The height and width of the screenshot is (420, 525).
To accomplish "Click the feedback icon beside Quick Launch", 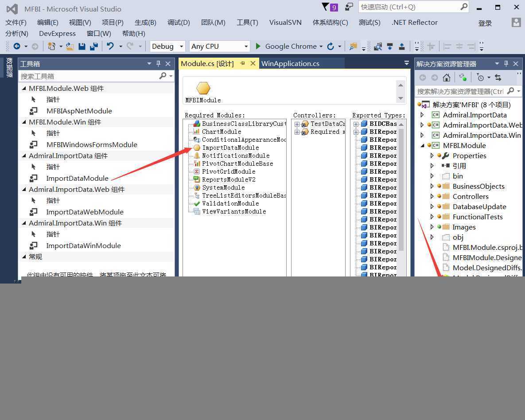I will coord(349,7).
